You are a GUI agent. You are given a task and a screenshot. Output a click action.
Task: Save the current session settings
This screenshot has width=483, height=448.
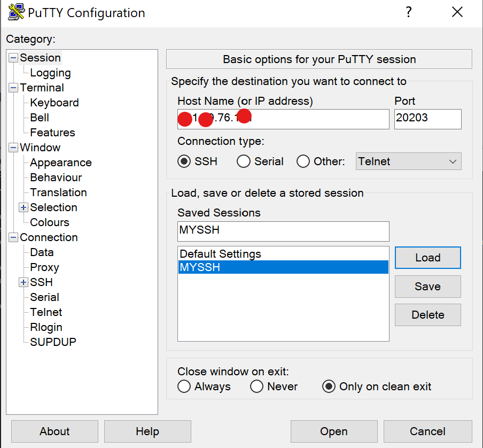[x=428, y=287]
